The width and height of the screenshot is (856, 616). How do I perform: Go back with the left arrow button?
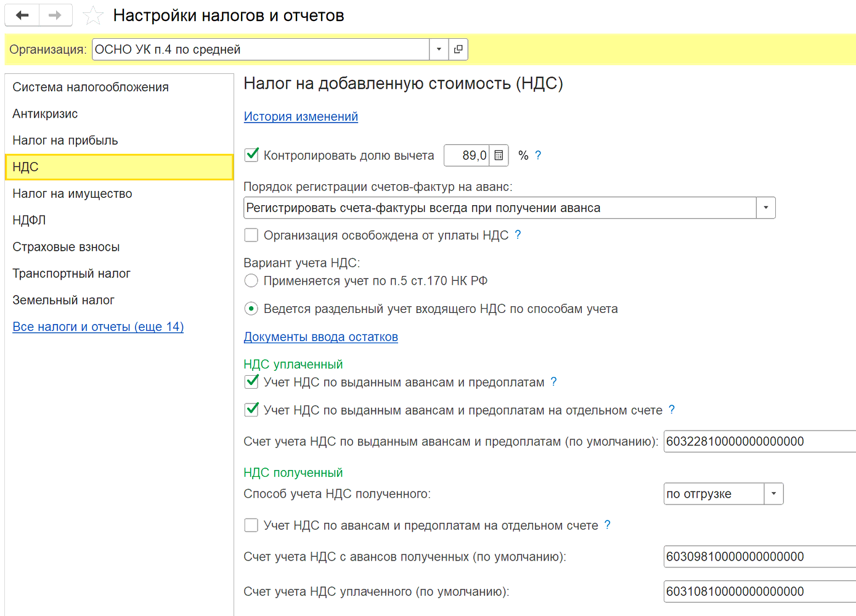pos(22,15)
